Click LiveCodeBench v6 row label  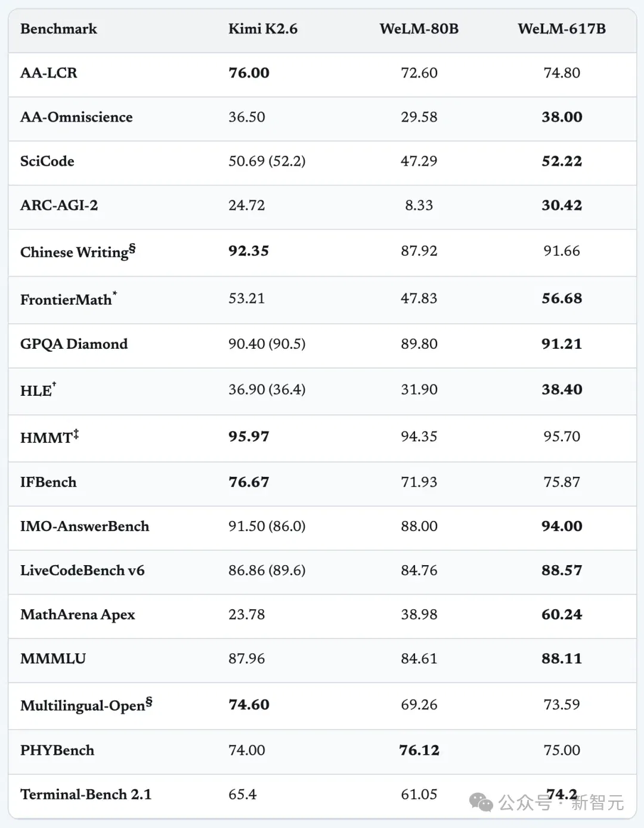[82, 570]
